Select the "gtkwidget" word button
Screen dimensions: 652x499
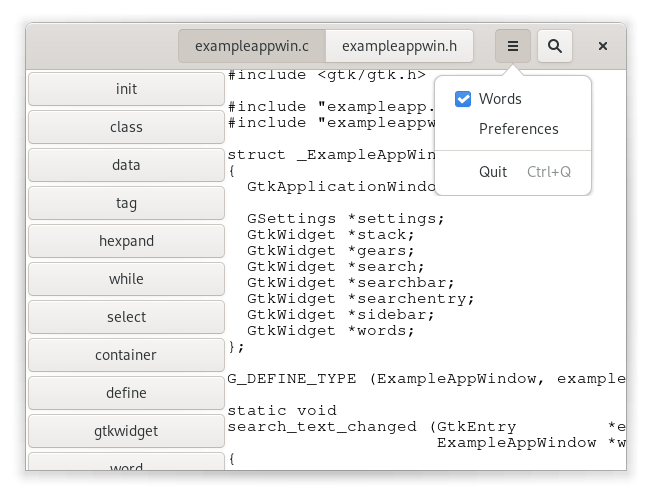pyautogui.click(x=126, y=431)
